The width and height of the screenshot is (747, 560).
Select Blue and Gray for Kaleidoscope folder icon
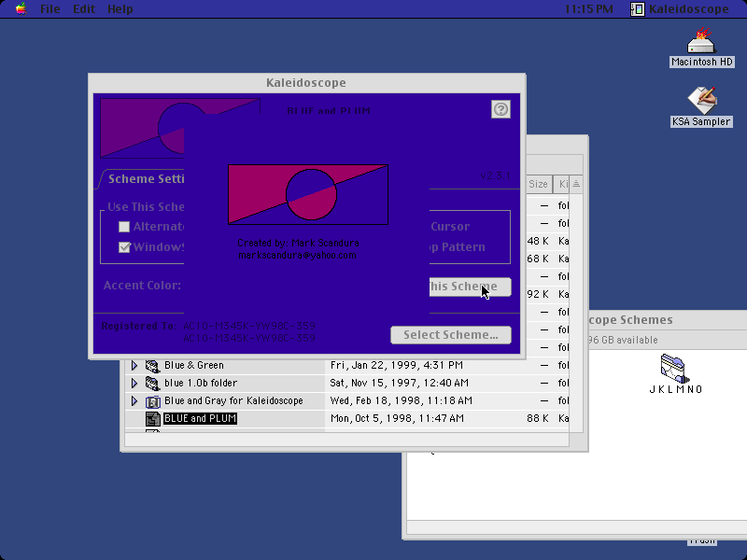(x=152, y=401)
